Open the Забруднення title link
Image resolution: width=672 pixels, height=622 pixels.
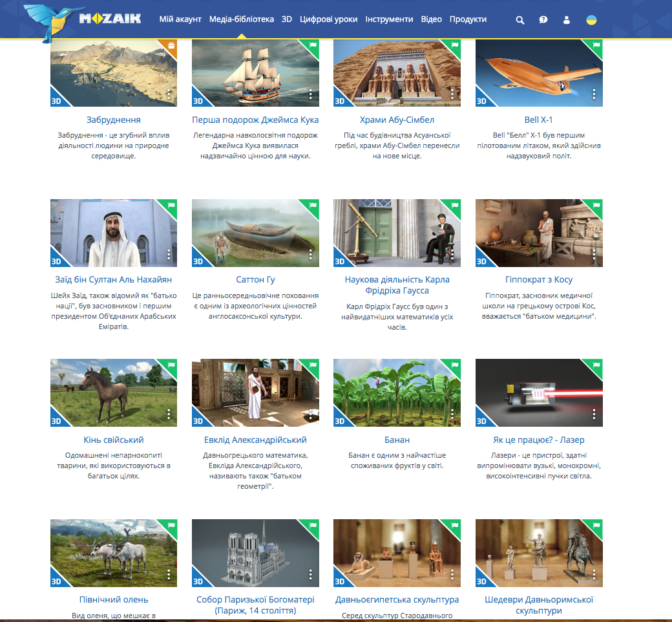(114, 120)
